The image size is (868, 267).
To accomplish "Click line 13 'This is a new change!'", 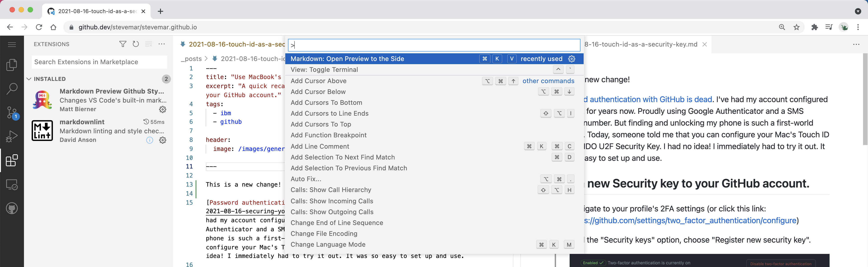I will tap(243, 185).
